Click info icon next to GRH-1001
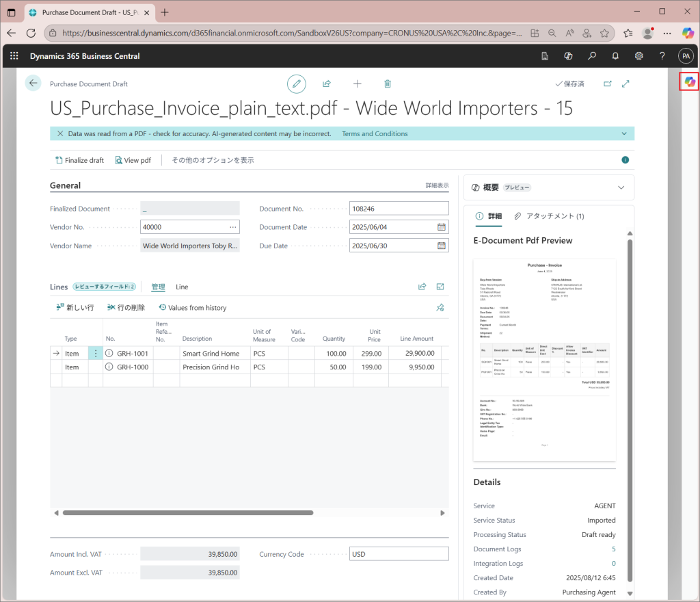This screenshot has height=602, width=700. (109, 353)
